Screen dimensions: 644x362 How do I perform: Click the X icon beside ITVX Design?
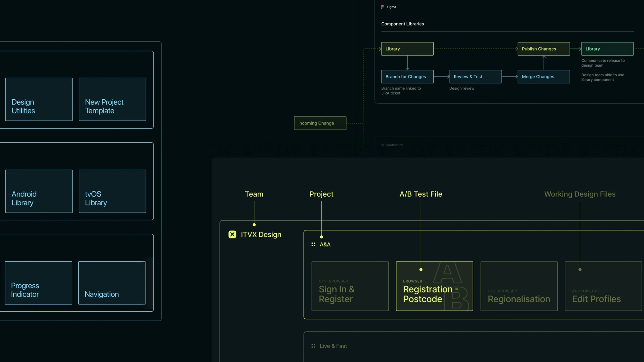coord(232,234)
